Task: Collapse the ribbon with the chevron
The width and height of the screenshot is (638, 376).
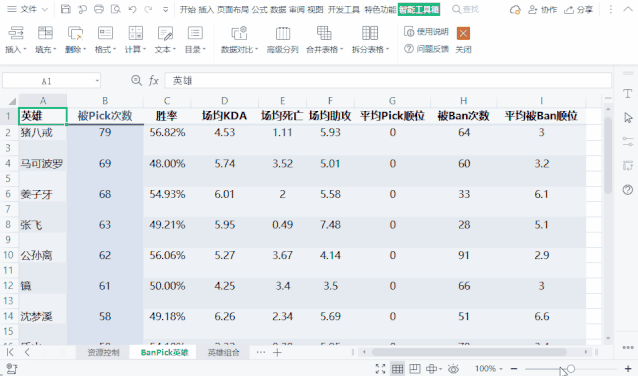Action: pos(628,9)
